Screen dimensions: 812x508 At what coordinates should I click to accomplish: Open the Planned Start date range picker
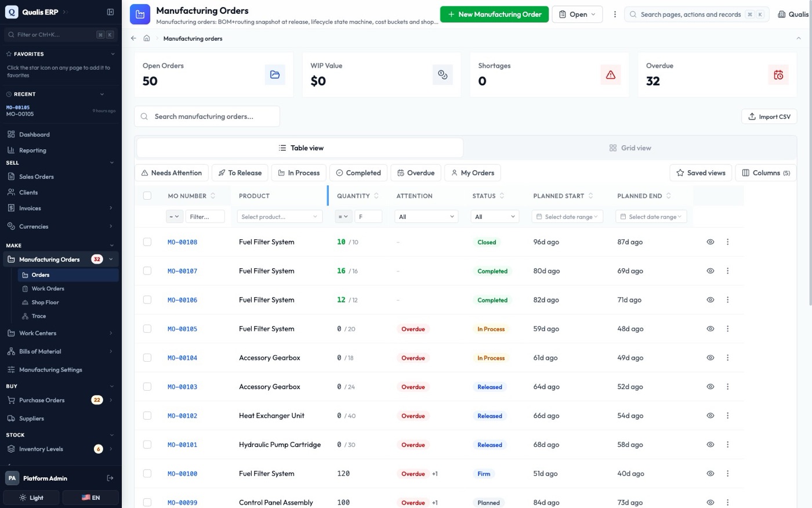click(567, 217)
